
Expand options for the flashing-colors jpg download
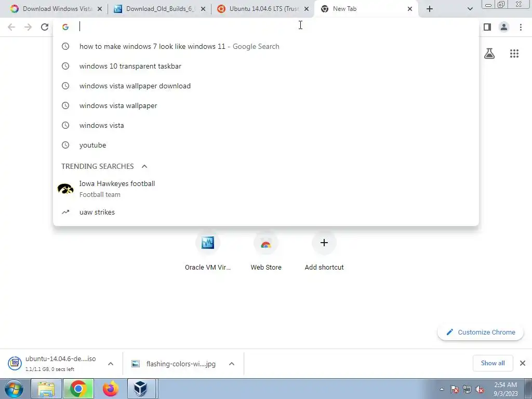(x=232, y=364)
